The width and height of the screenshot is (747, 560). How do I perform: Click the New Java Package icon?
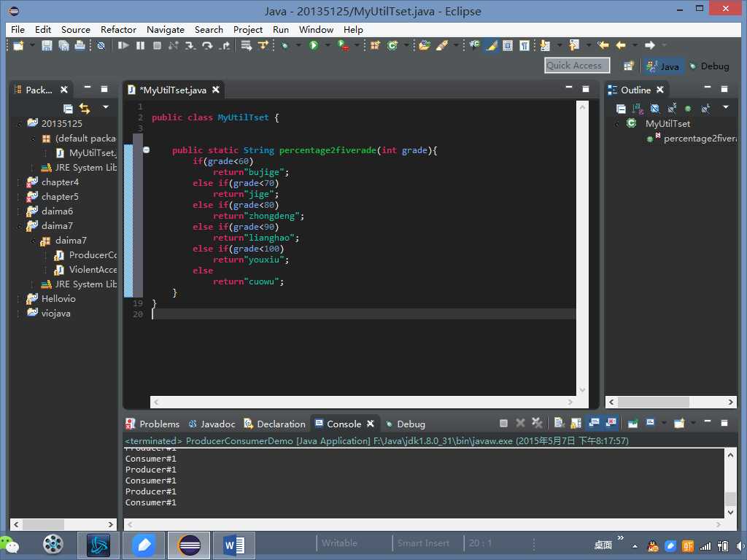pyautogui.click(x=376, y=46)
